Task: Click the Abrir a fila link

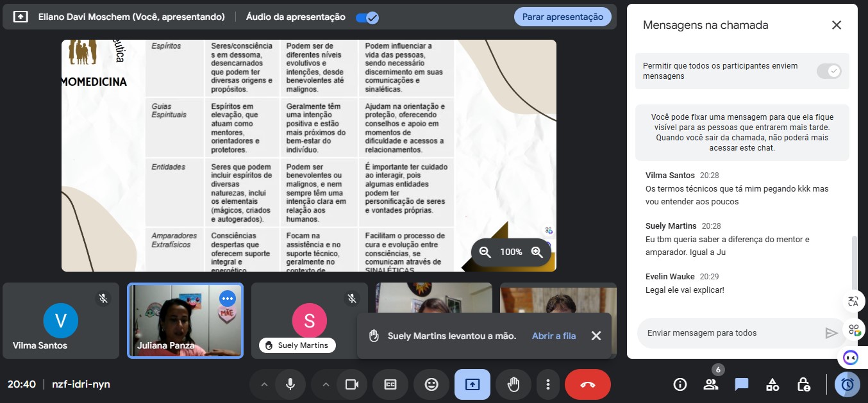Action: pos(554,336)
